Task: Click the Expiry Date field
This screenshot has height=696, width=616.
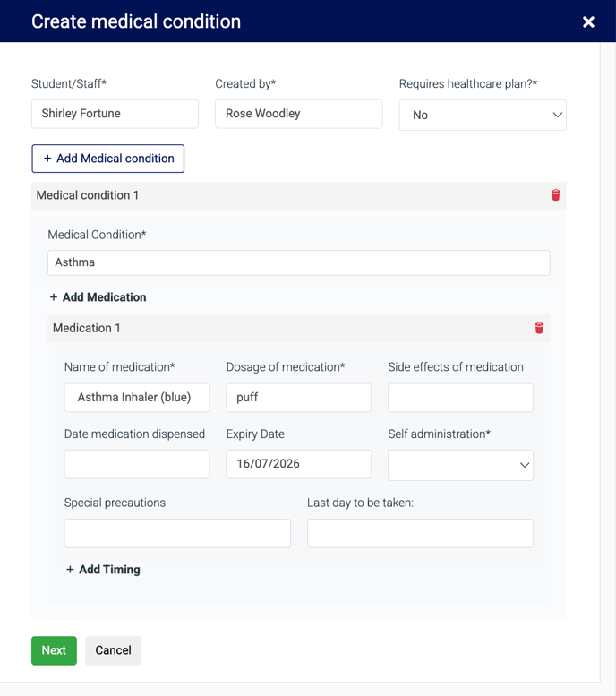Action: pos(298,464)
